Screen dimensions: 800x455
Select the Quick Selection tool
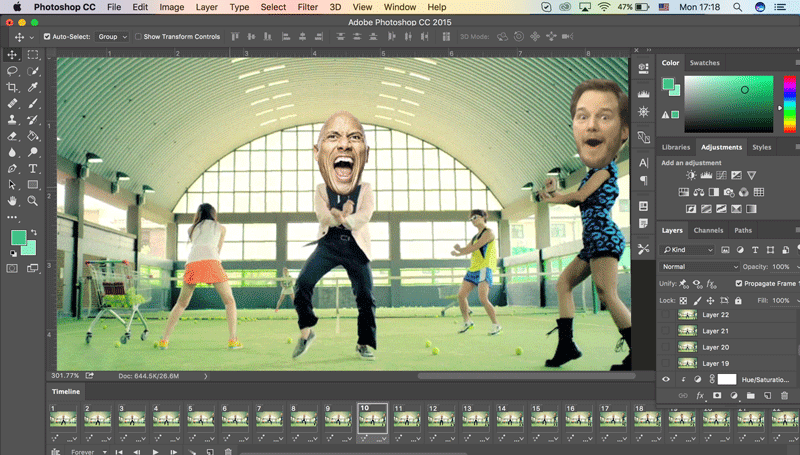coord(33,71)
